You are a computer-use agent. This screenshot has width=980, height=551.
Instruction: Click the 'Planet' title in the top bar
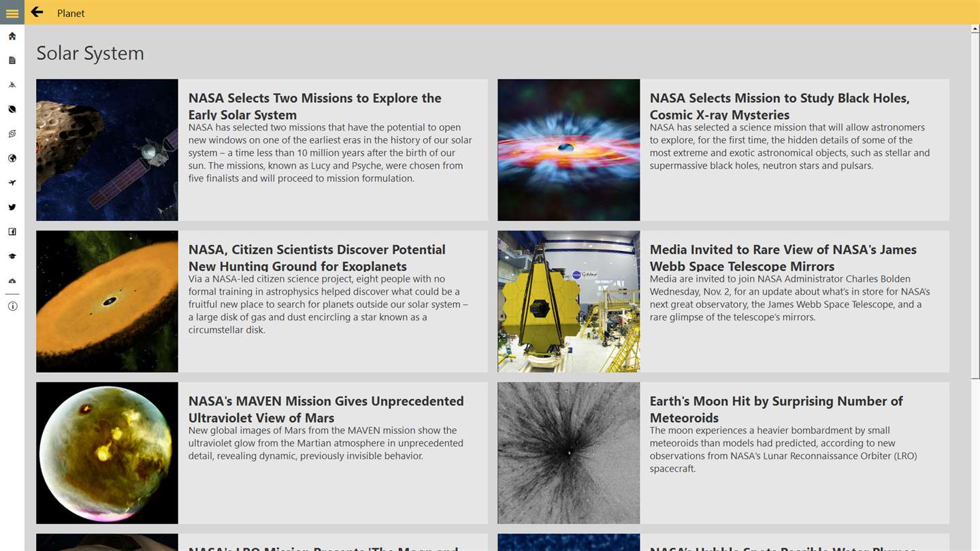[x=71, y=13]
